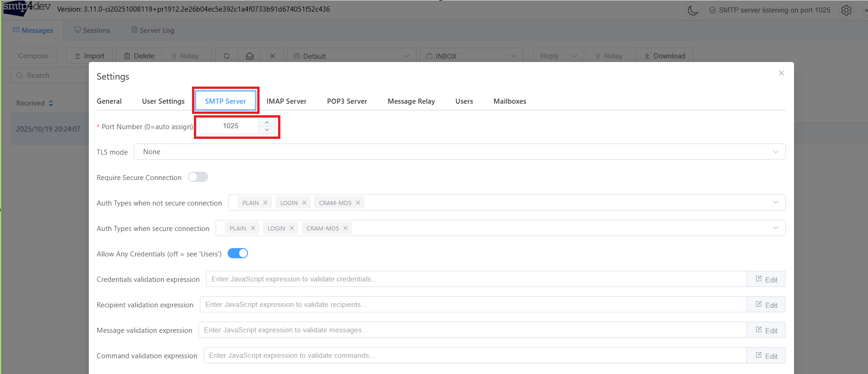Remove PLAIN from non-secure auth types
This screenshot has height=374, width=868.
click(x=266, y=203)
